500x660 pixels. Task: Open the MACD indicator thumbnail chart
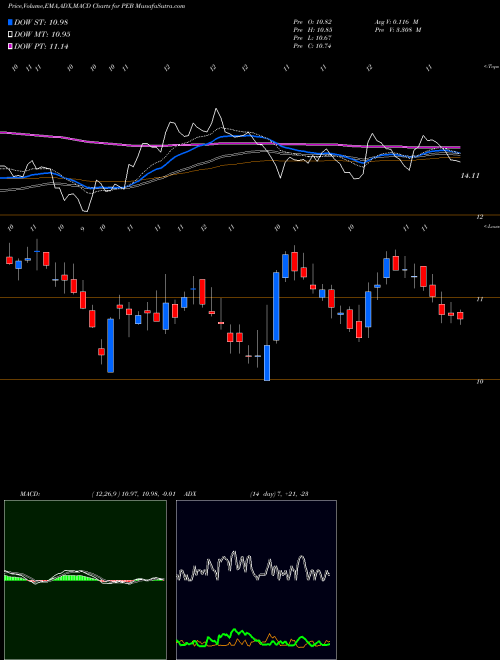(85, 580)
